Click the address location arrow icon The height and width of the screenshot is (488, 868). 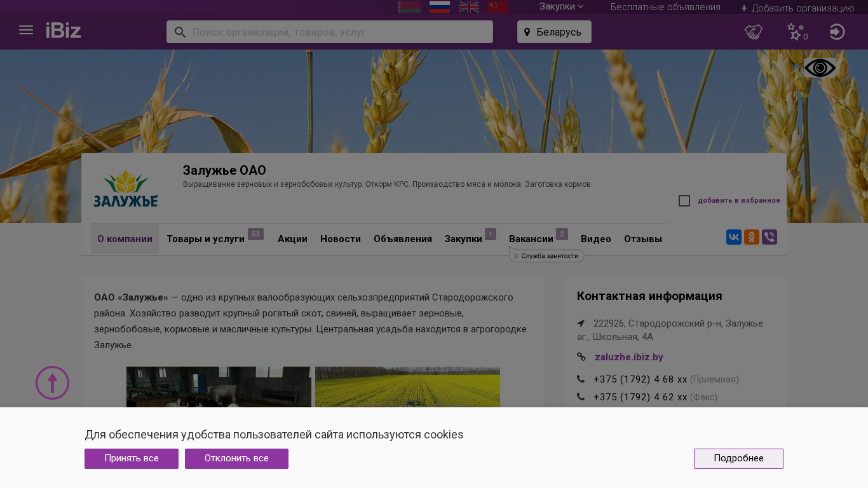pyautogui.click(x=581, y=323)
